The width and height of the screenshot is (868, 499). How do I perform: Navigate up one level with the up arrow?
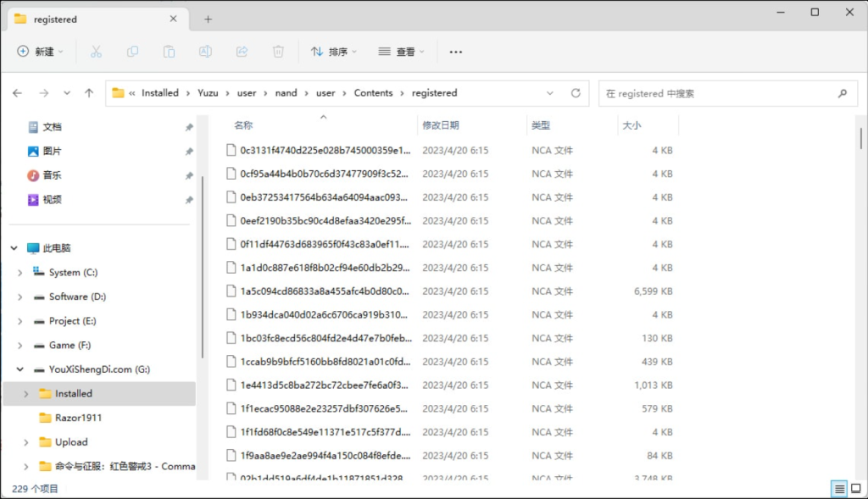point(90,93)
